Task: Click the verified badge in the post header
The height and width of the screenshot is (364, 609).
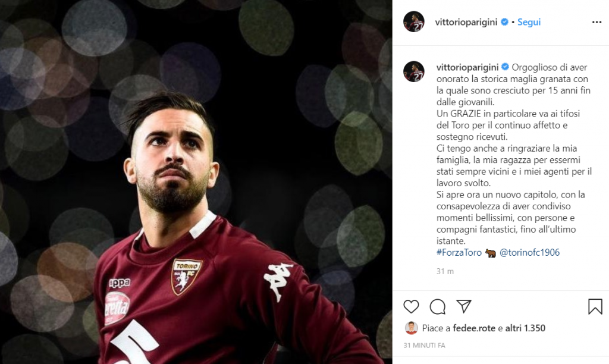Action: coord(504,22)
